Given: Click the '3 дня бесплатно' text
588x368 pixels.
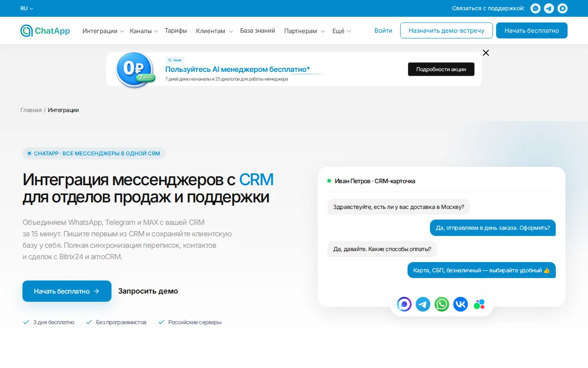Looking at the screenshot, I should 54,322.
